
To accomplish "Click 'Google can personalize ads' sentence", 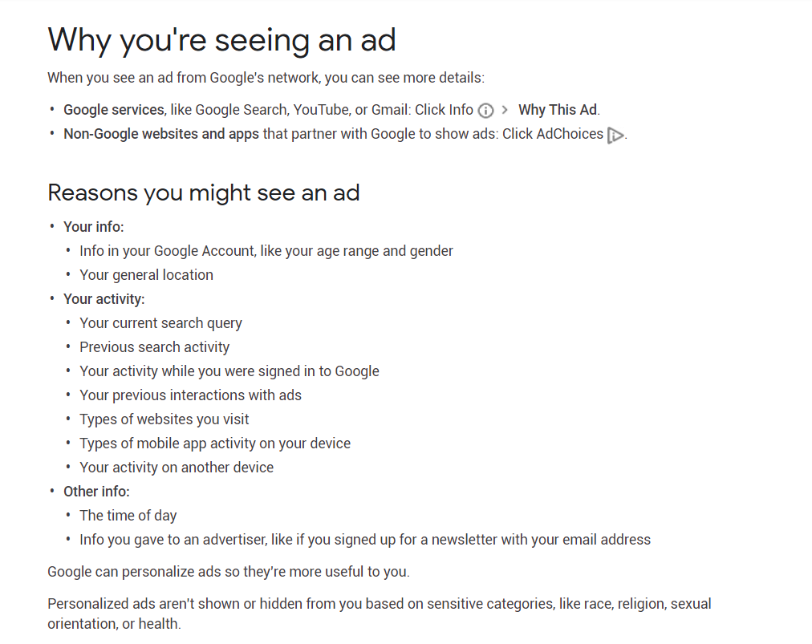I will (229, 572).
